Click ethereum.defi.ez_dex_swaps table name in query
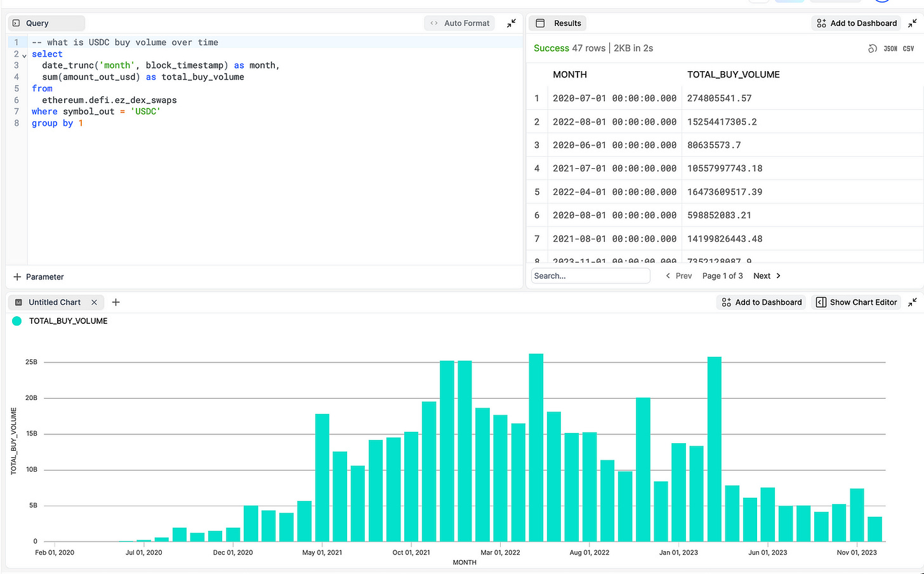Image resolution: width=924 pixels, height=574 pixels. tap(109, 100)
